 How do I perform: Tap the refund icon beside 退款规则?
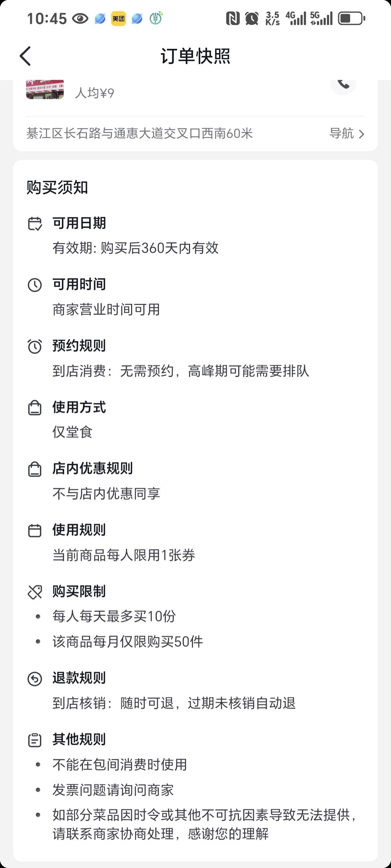(x=35, y=678)
